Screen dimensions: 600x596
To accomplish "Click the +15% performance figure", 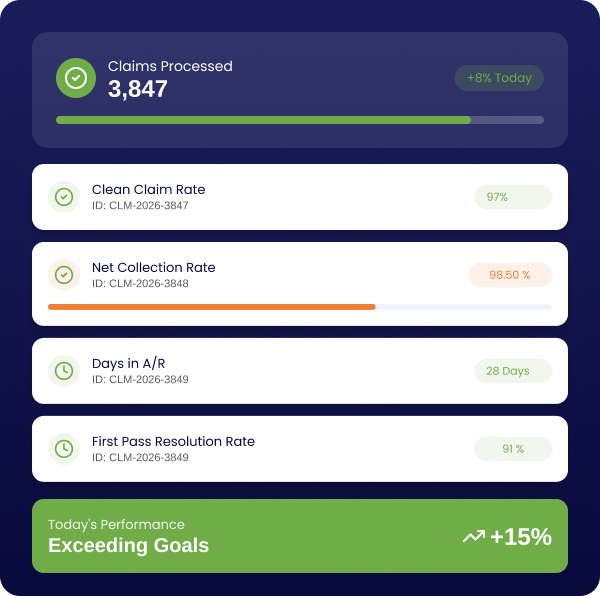I will 520,537.
